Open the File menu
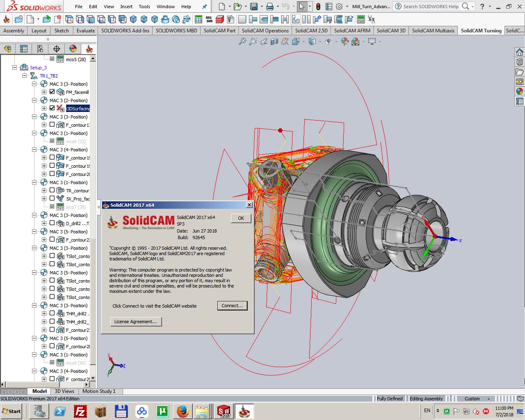The width and height of the screenshot is (525, 420). tap(79, 7)
